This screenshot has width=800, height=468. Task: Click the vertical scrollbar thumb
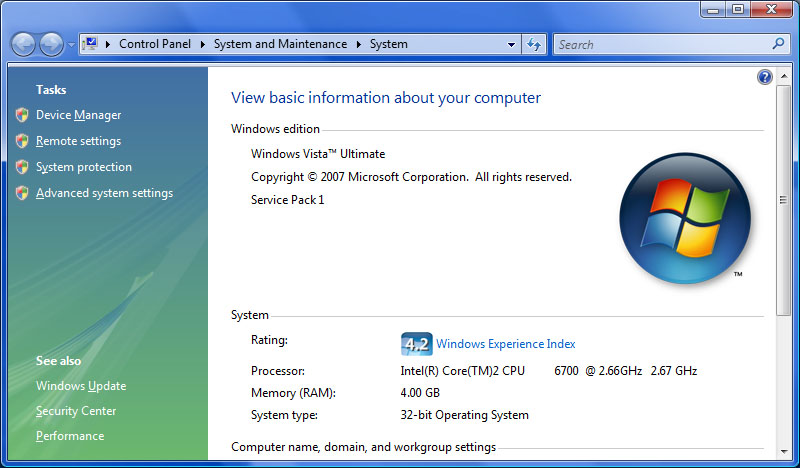pyautogui.click(x=783, y=200)
